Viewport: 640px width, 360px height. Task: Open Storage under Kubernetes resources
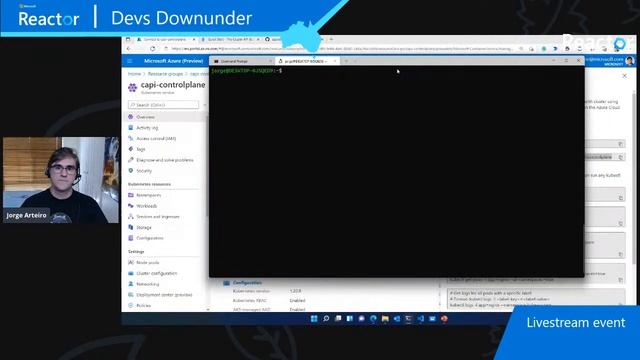pyautogui.click(x=144, y=227)
